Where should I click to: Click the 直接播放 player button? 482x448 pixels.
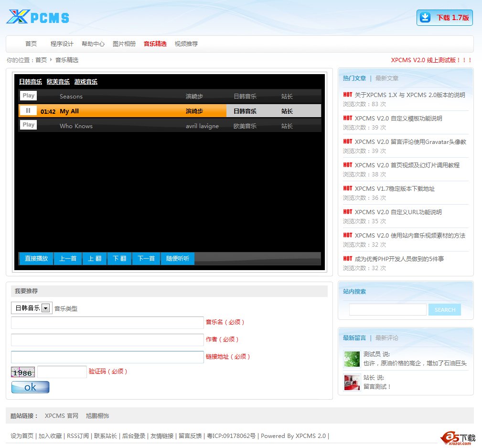pyautogui.click(x=36, y=259)
